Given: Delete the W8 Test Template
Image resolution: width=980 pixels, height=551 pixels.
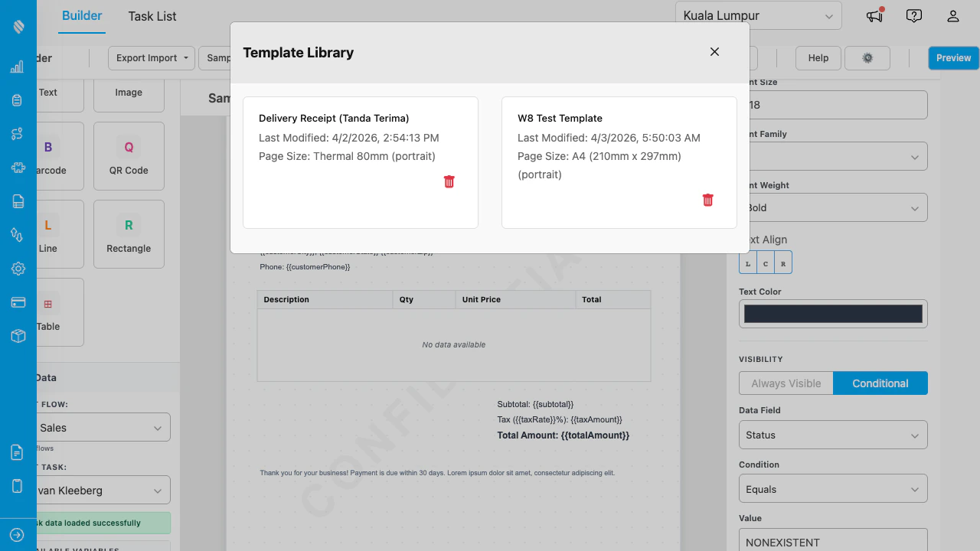Looking at the screenshot, I should pyautogui.click(x=707, y=200).
